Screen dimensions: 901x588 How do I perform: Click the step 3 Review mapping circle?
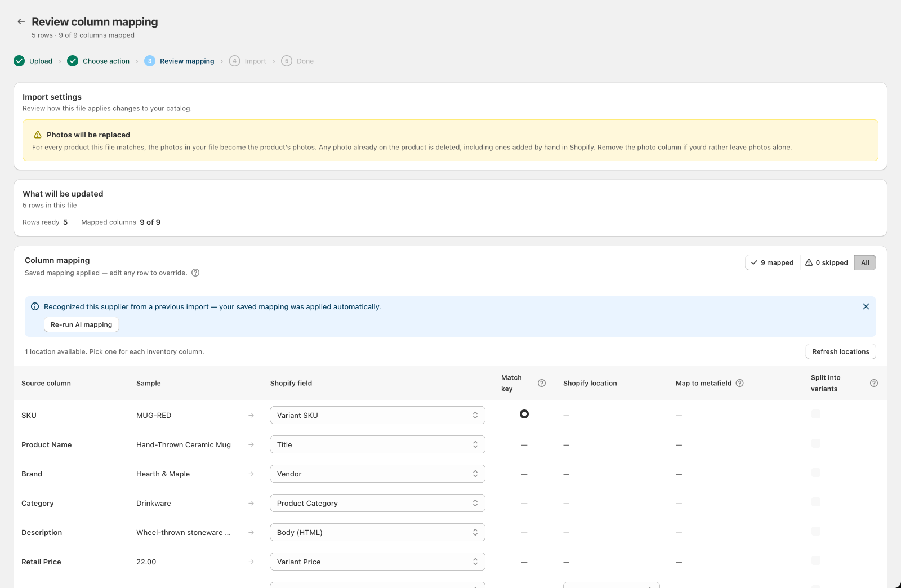tap(150, 61)
